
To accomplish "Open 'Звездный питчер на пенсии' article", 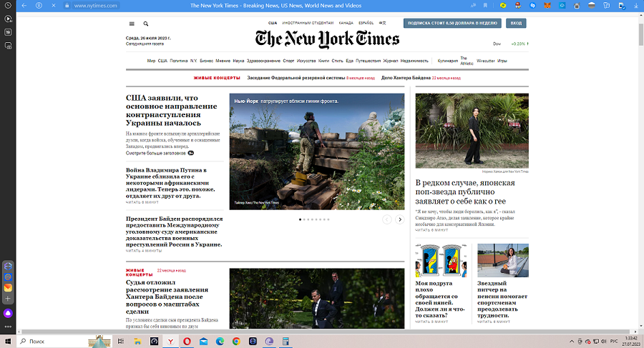I will pos(502,299).
